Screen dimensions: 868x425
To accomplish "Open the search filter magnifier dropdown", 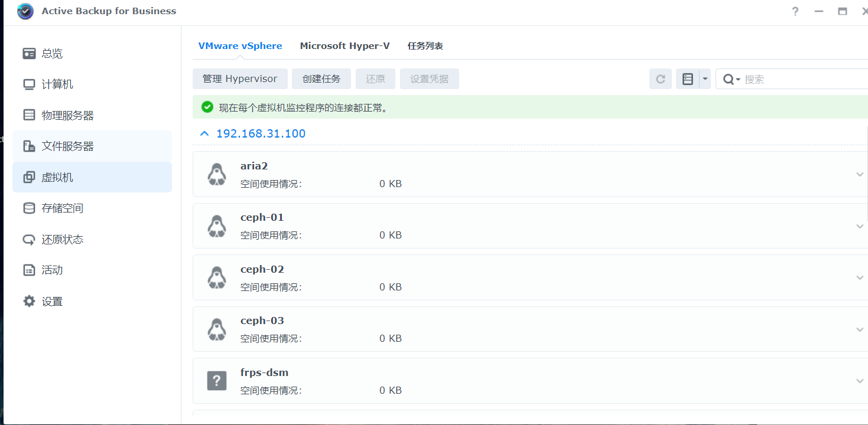I will (x=732, y=79).
